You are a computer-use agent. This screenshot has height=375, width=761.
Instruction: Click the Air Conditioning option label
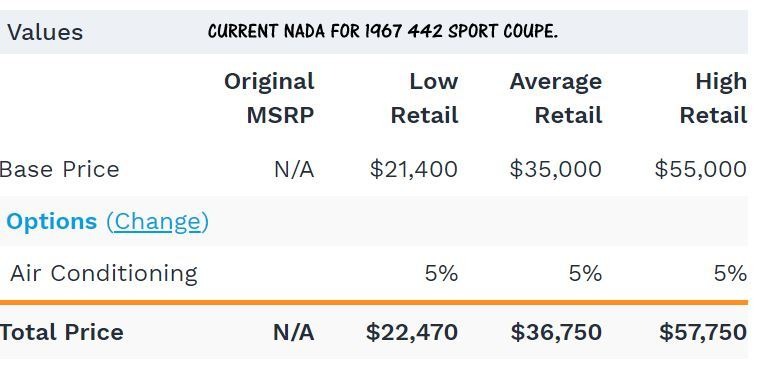[x=104, y=274]
